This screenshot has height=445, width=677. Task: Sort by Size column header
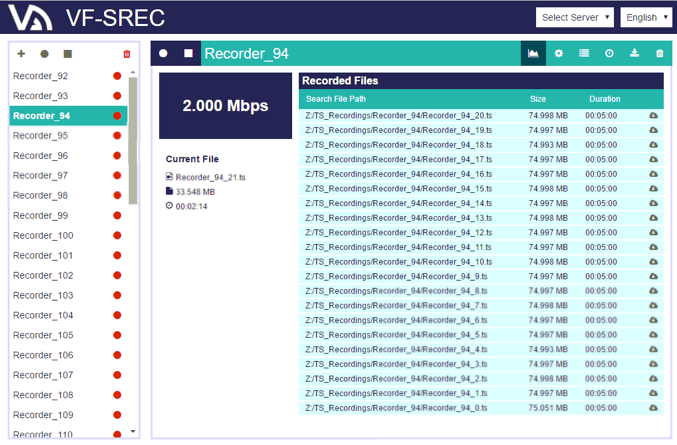coord(538,99)
